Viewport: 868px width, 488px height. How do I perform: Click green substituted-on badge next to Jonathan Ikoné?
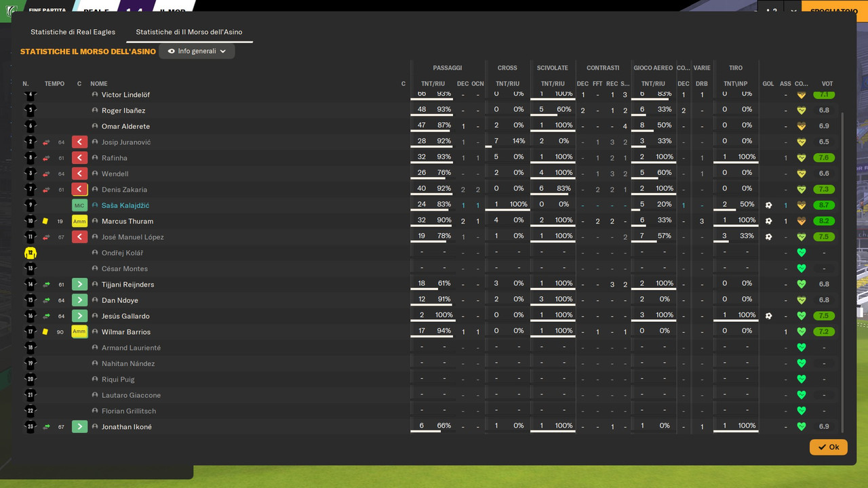point(79,427)
